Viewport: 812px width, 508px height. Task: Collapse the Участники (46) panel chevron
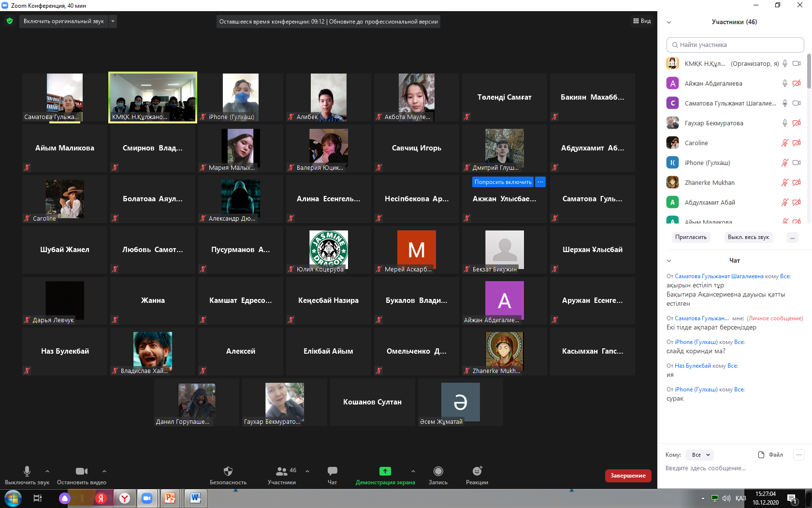[x=669, y=22]
